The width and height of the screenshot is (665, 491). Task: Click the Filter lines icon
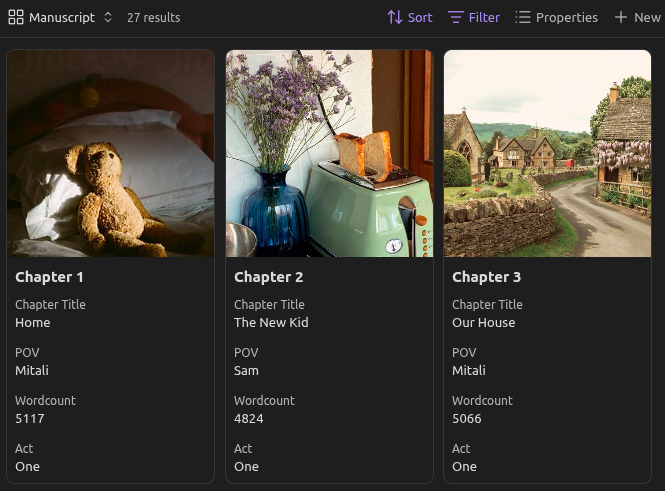(x=456, y=17)
